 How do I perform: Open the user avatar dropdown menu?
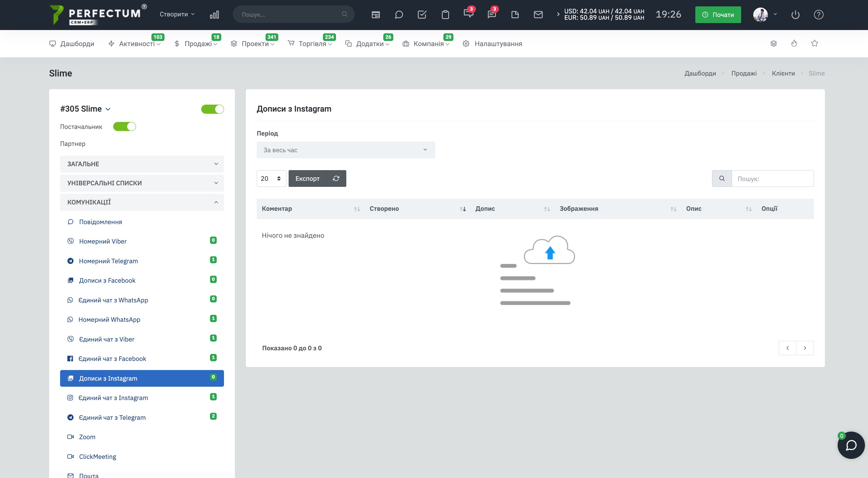765,15
